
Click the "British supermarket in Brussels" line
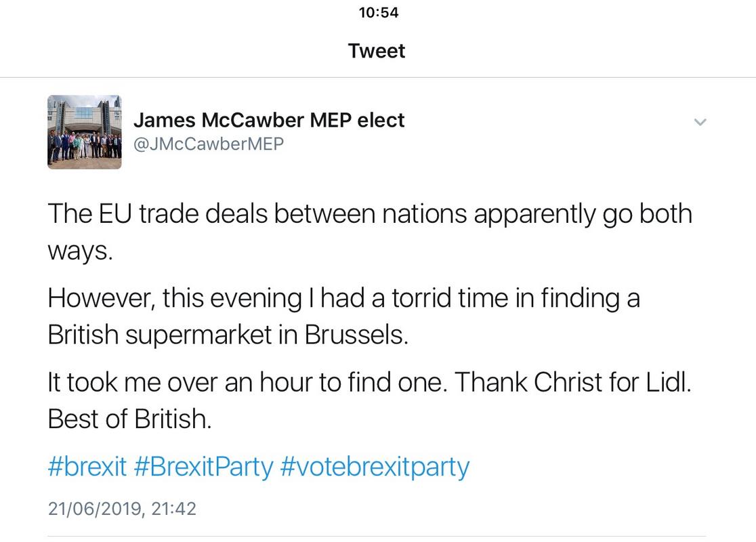[228, 336]
